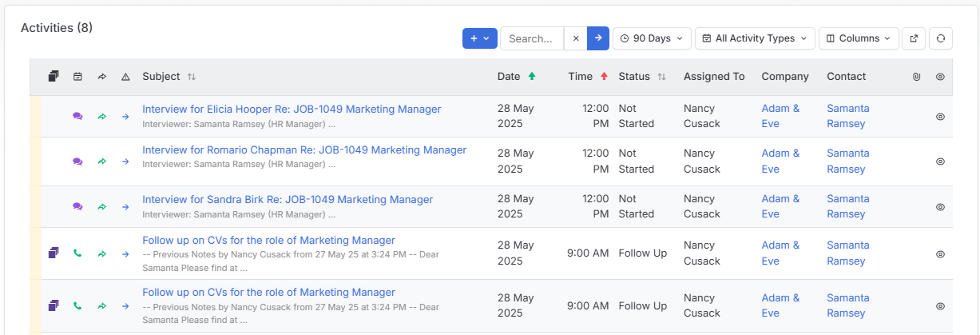This screenshot has width=980, height=335.
Task: Sort by Subject using its sort arrows
Action: [192, 77]
